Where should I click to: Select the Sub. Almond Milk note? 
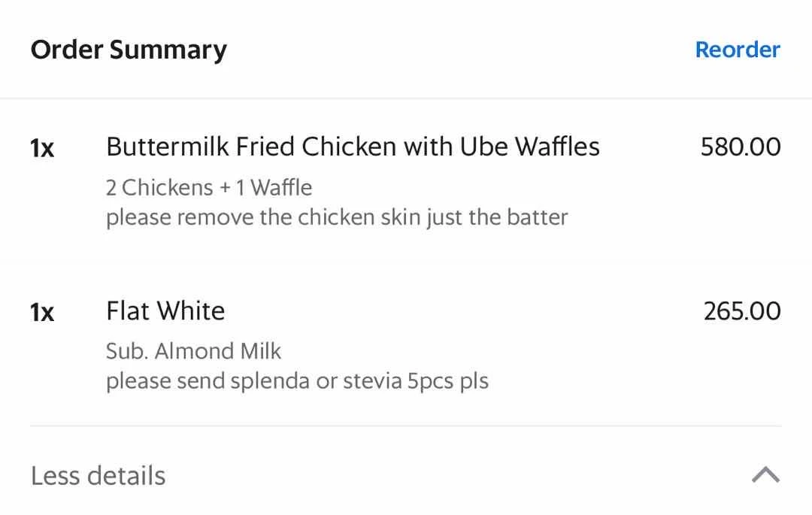coord(194,351)
